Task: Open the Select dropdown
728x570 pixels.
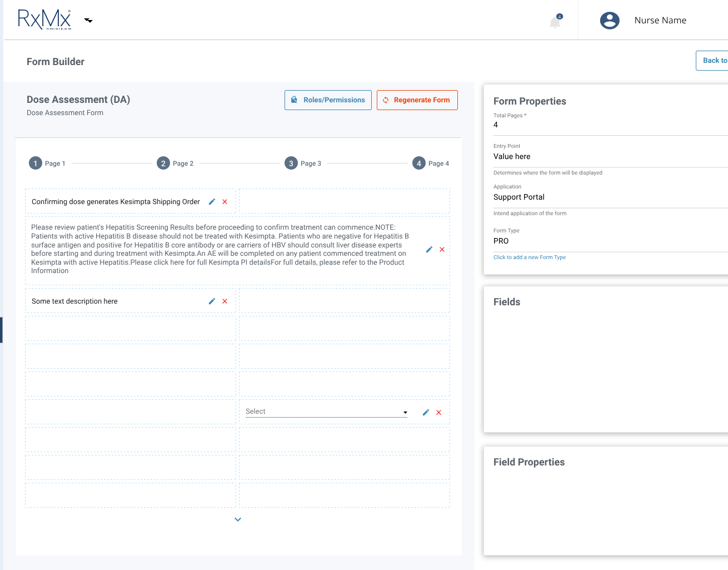Action: point(327,412)
